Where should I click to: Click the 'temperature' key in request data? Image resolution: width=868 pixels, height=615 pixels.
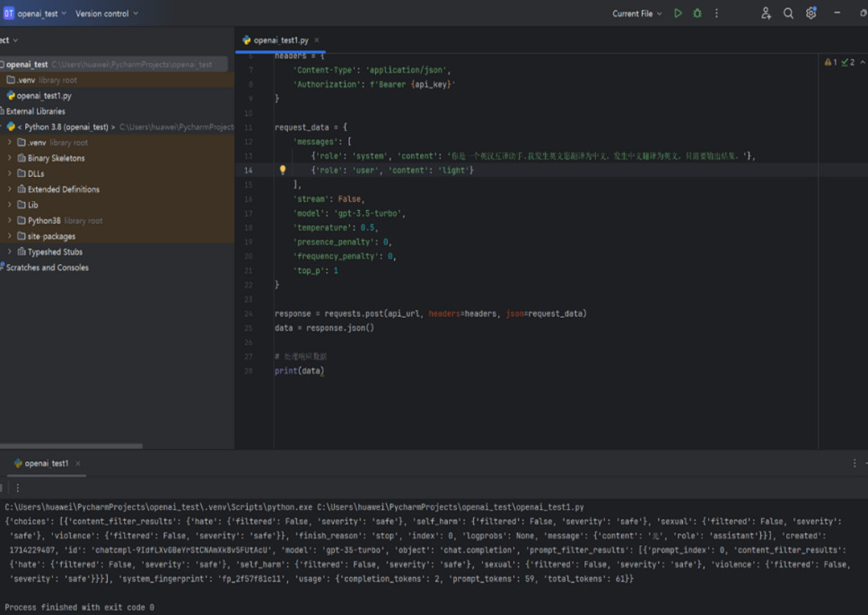(x=322, y=227)
